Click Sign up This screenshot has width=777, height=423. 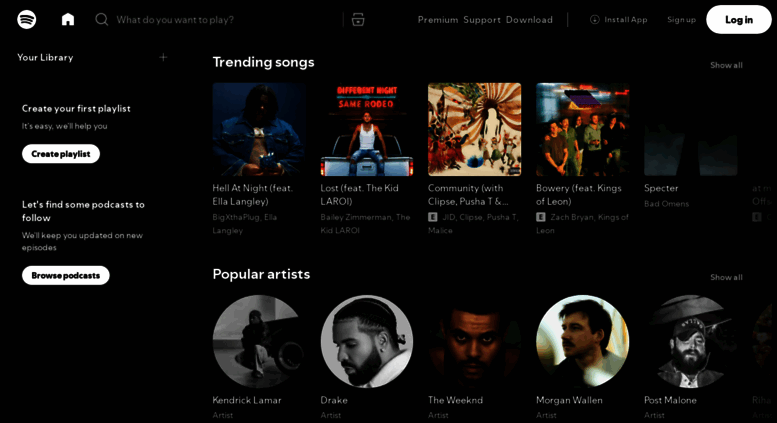pos(681,20)
